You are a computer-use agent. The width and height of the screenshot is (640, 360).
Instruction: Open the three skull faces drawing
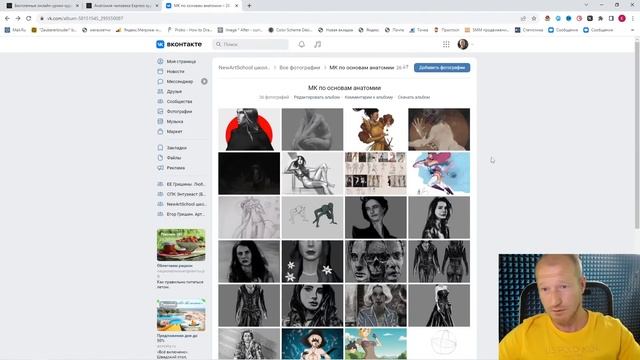click(376, 262)
